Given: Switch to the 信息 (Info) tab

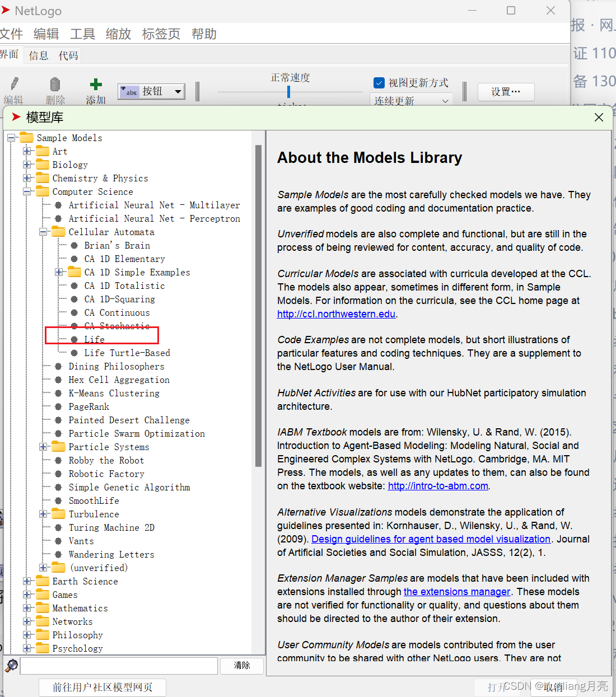Looking at the screenshot, I should pyautogui.click(x=39, y=55).
